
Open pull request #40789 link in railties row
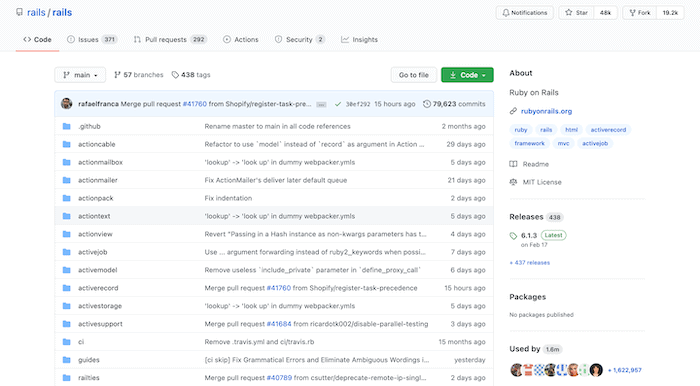pyautogui.click(x=279, y=378)
